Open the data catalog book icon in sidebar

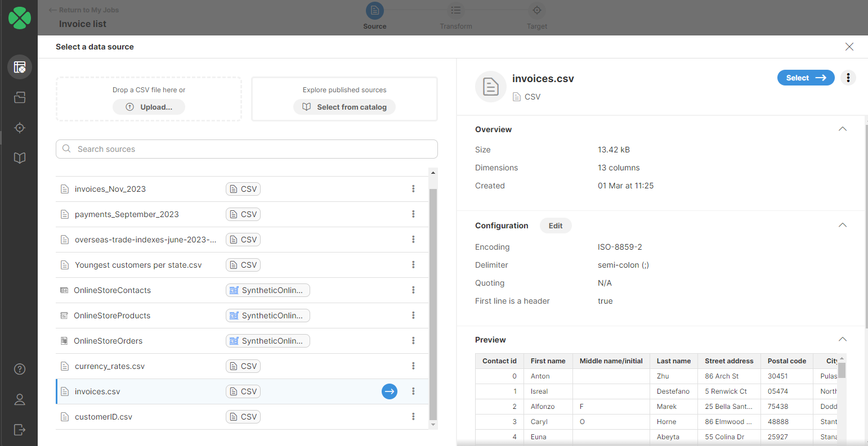coord(20,158)
